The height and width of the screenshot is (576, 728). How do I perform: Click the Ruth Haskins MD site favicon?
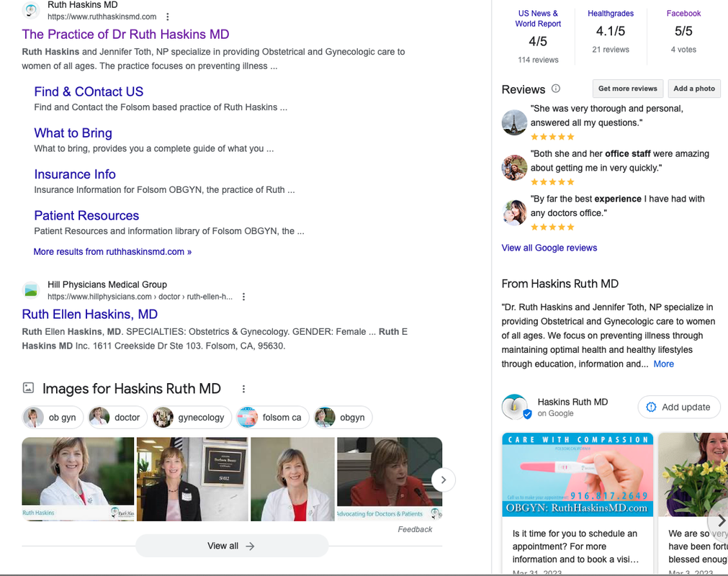point(31,10)
